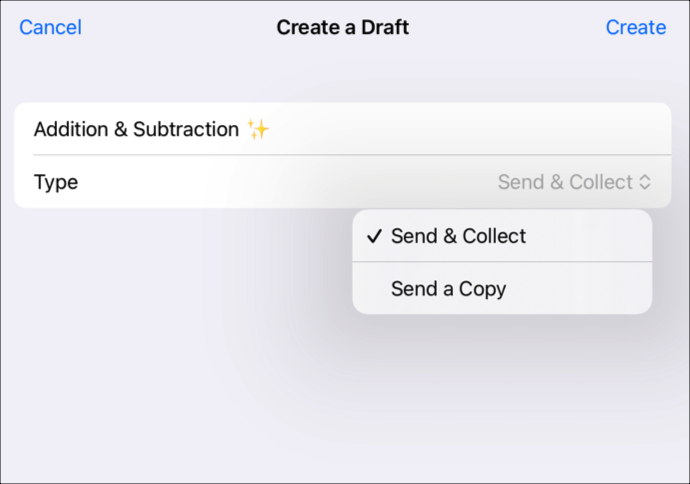Click the sparkles emoji in the draft name
This screenshot has width=690, height=484.
(x=259, y=130)
